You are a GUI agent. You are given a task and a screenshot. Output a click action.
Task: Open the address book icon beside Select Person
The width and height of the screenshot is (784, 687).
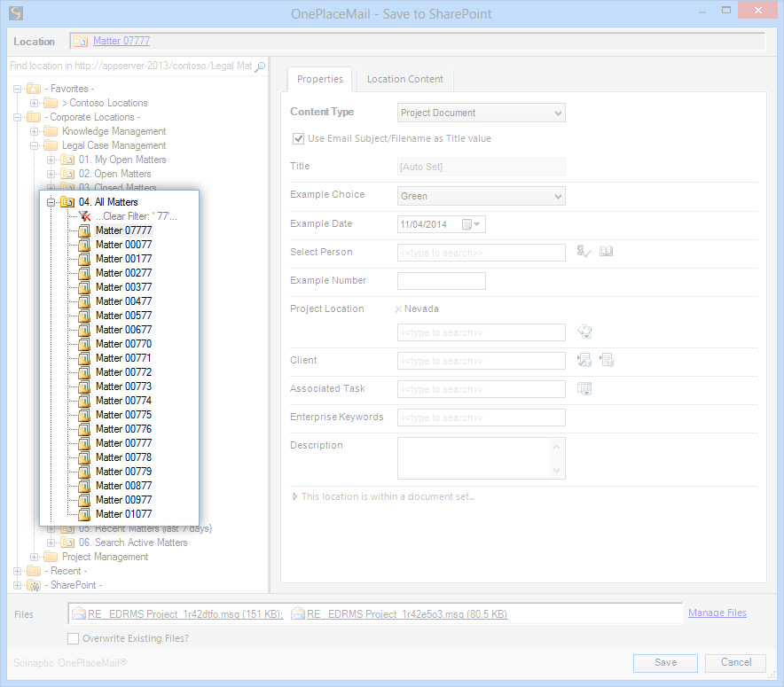click(x=606, y=252)
